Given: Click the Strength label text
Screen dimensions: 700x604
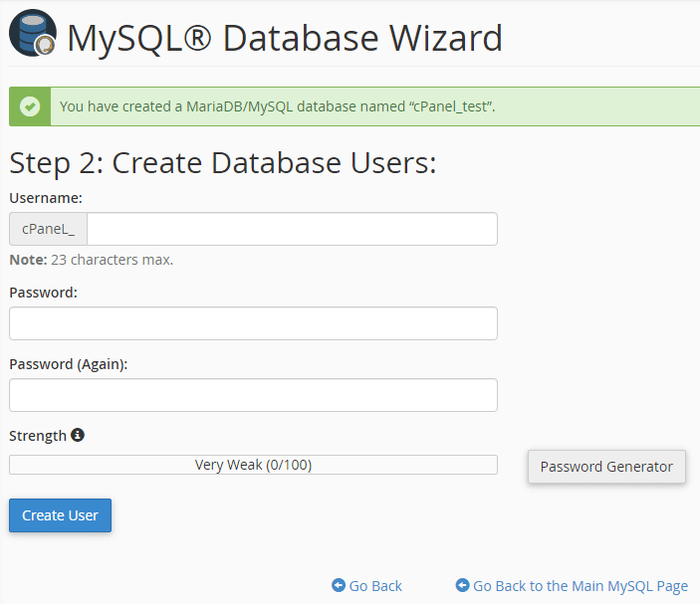Looking at the screenshot, I should click(x=38, y=436).
